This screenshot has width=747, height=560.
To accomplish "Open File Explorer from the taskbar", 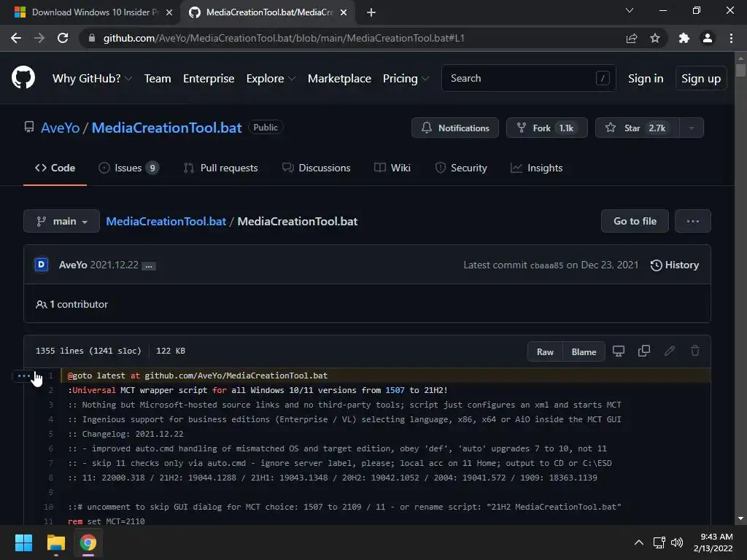I will [56, 542].
